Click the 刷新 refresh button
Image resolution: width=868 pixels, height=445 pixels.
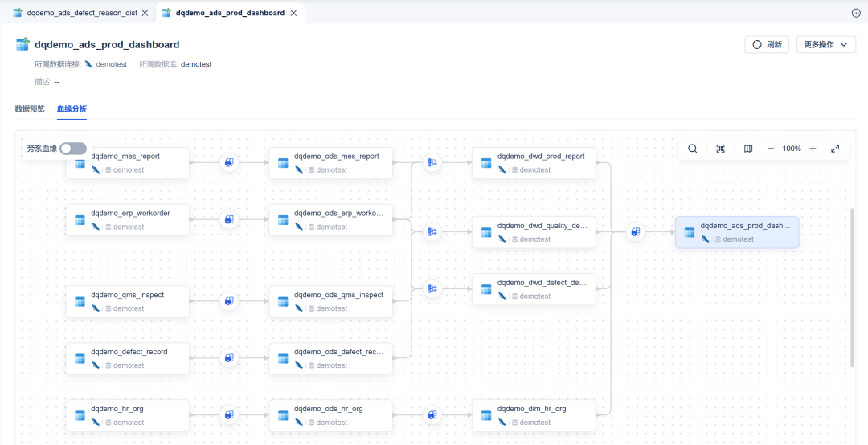point(767,45)
